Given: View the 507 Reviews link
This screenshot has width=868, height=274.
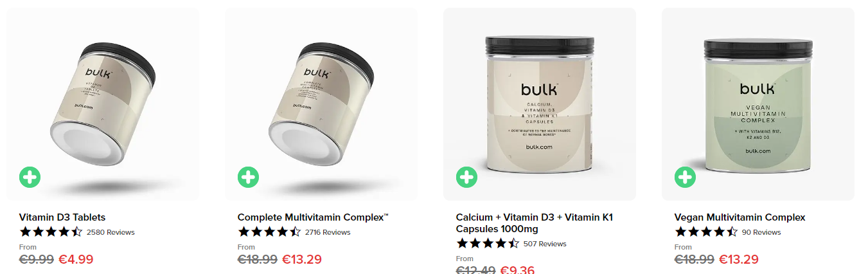Looking at the screenshot, I should pyautogui.click(x=545, y=244).
